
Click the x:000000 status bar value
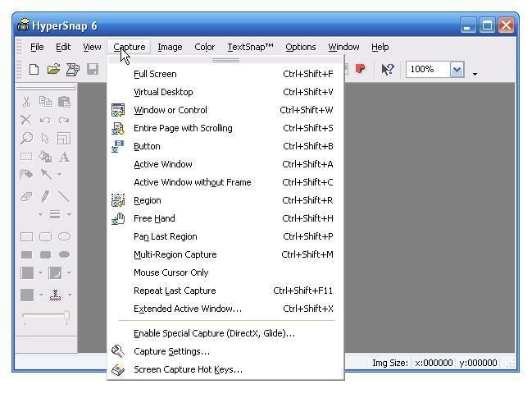point(434,363)
